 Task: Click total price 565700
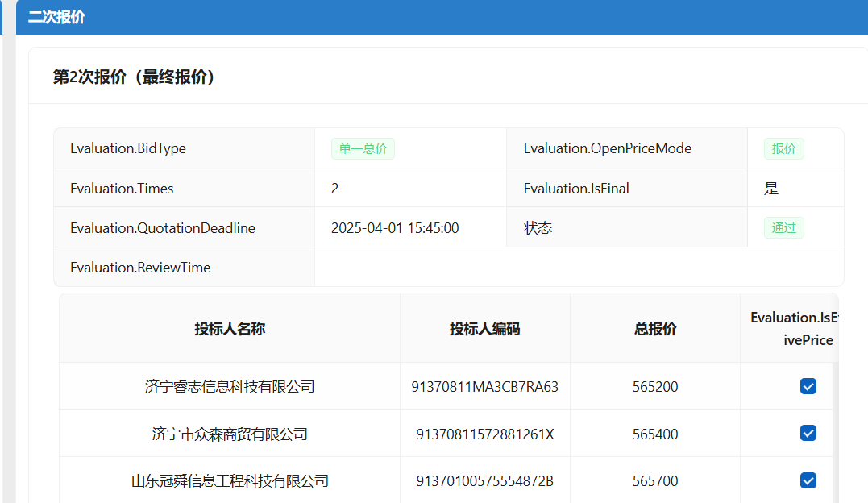655,481
